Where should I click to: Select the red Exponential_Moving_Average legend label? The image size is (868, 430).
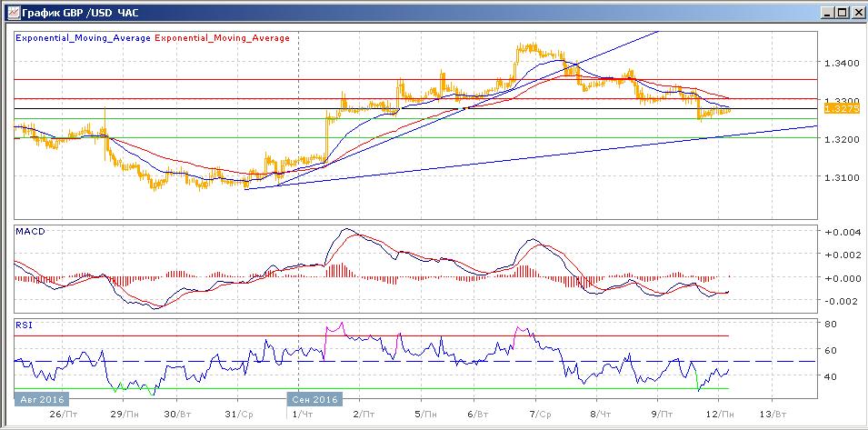[222, 38]
